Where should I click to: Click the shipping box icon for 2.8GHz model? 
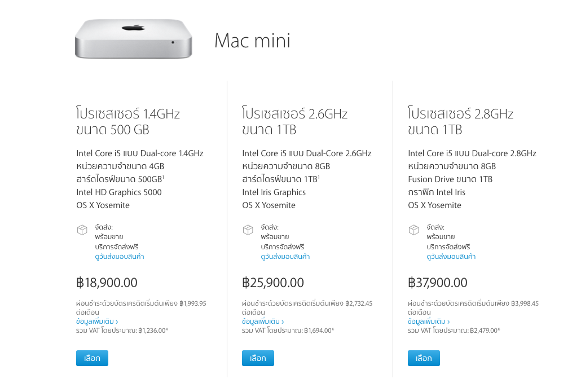pyautogui.click(x=414, y=230)
